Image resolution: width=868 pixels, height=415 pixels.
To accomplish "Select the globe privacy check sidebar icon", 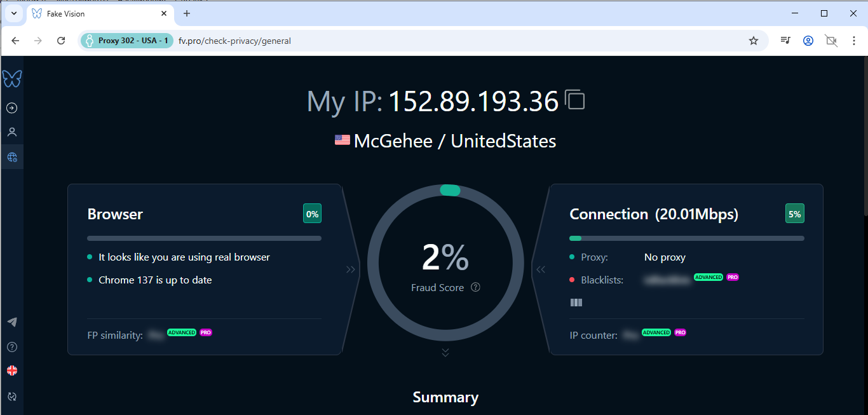I will click(11, 157).
